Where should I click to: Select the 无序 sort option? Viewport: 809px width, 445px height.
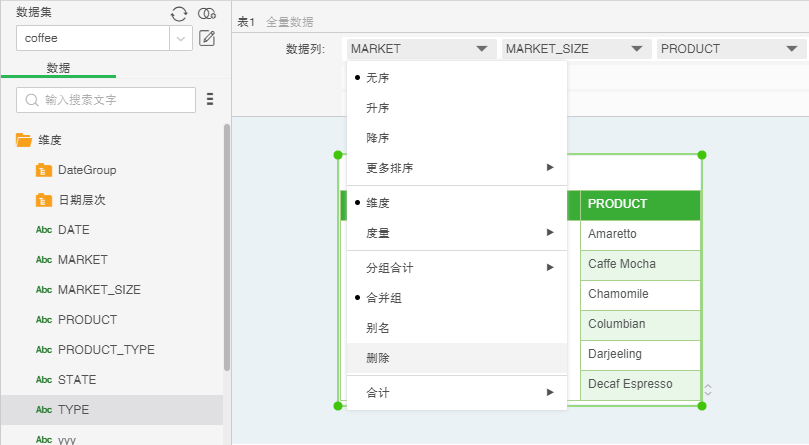pyautogui.click(x=378, y=78)
